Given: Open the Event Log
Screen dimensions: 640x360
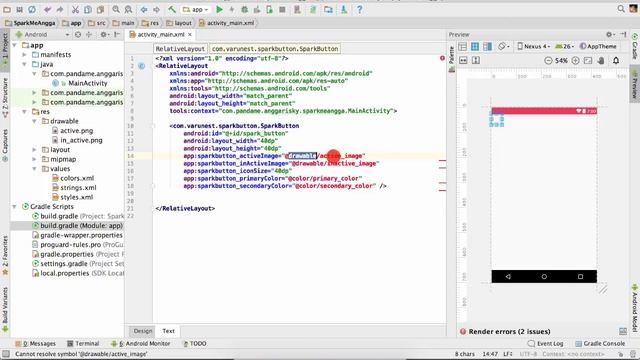Looking at the screenshot, I should pos(545,344).
